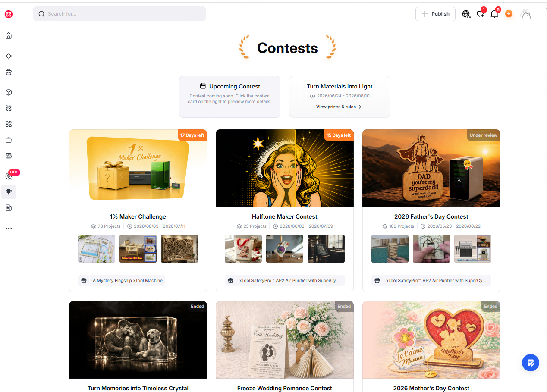The height and width of the screenshot is (392, 547).
Task: Click the Publish button
Action: point(435,14)
